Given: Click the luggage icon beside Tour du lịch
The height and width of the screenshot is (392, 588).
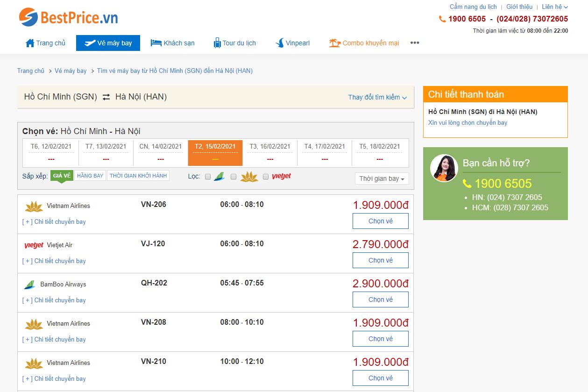Looking at the screenshot, I should [217, 43].
